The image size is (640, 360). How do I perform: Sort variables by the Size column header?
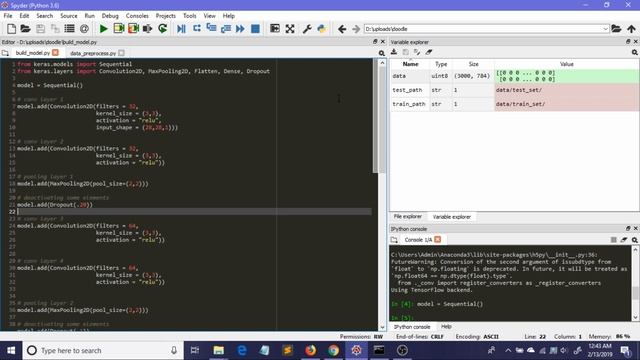pos(473,64)
